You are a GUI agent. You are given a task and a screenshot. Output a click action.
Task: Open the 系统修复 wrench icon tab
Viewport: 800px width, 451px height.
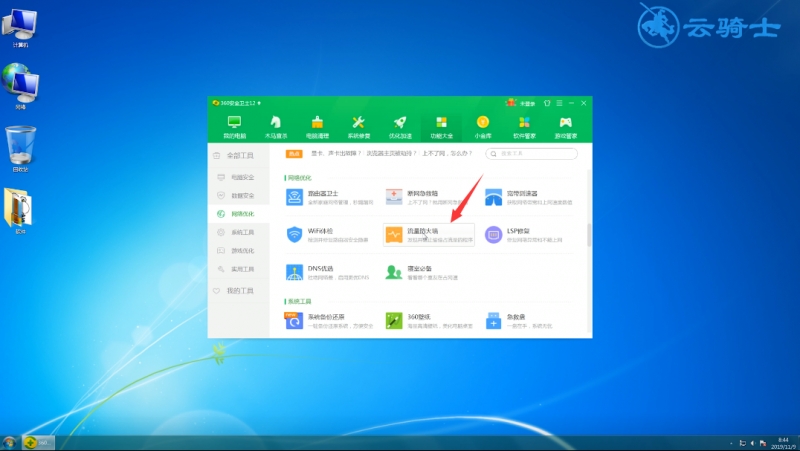[359, 127]
